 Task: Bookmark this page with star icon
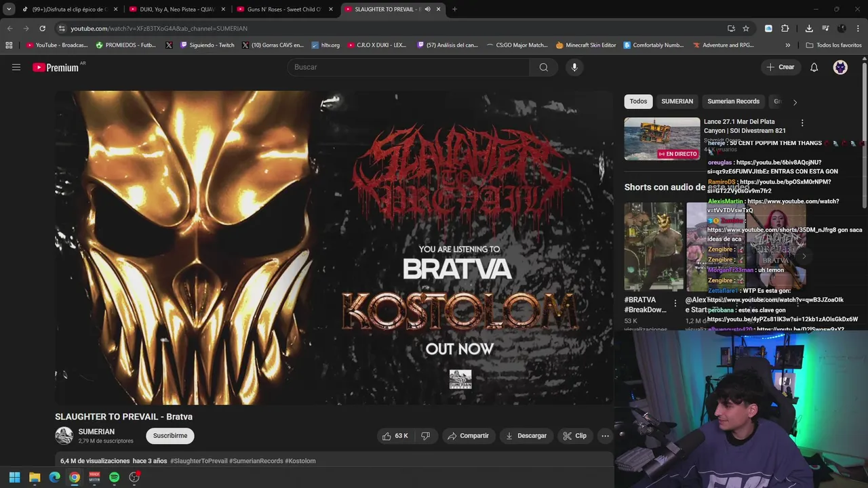[x=746, y=28]
